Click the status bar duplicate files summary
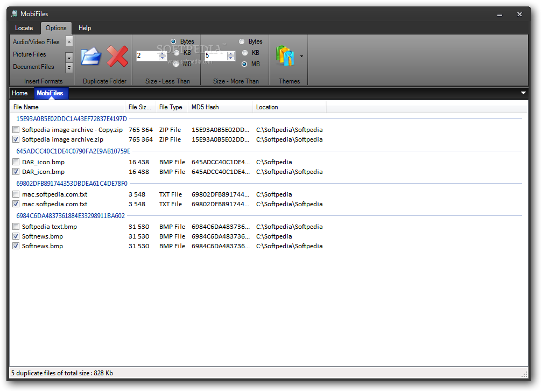Screen dimensions: 542x392 pyautogui.click(x=62, y=373)
